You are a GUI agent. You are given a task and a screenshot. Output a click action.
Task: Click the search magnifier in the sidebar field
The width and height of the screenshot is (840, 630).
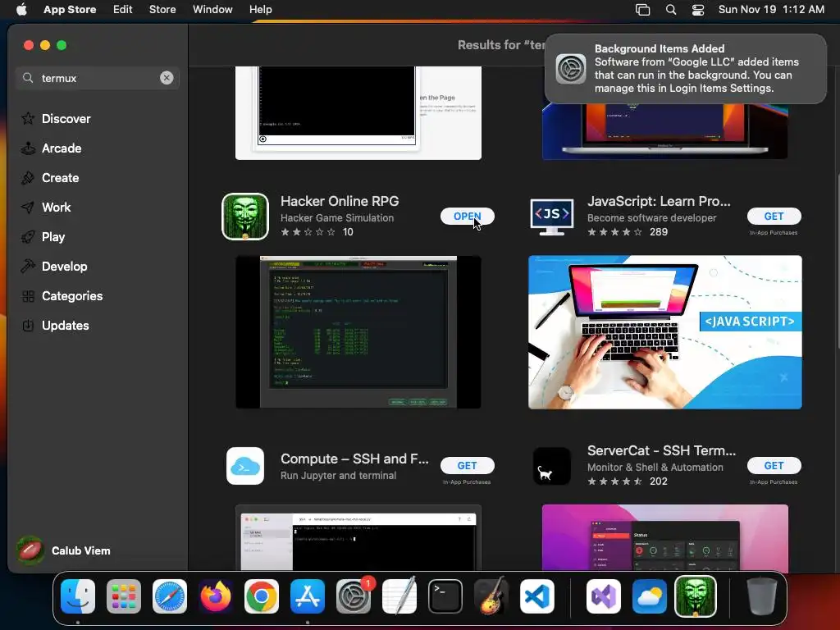coord(28,78)
